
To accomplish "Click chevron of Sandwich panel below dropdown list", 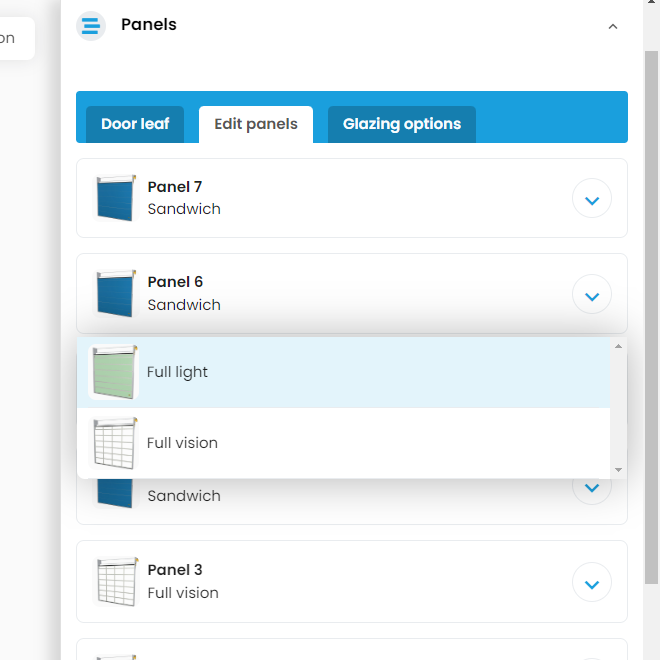I will click(591, 489).
